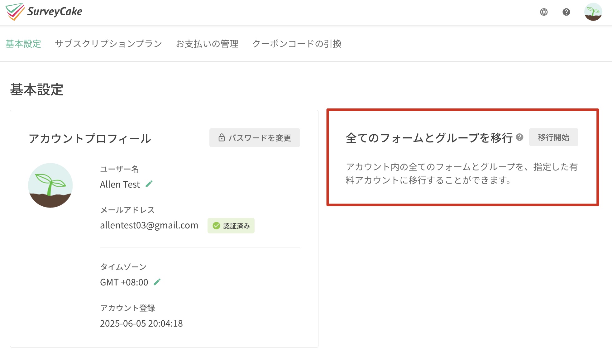612x364 pixels.
Task: Click the email allentest03@gmail.com
Action: click(149, 225)
